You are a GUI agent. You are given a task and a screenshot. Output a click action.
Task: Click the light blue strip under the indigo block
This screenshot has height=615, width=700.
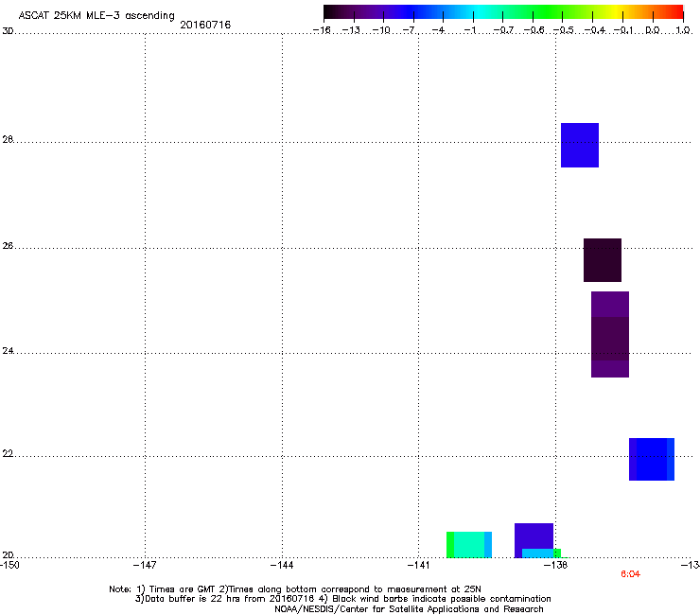(538, 553)
